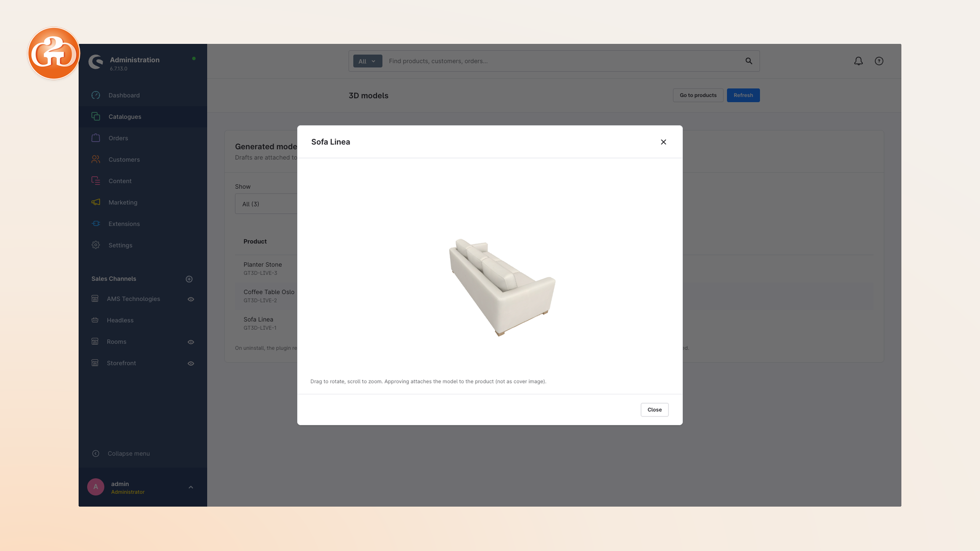This screenshot has width=980, height=551.
Task: Click the Product column header
Action: tap(255, 241)
